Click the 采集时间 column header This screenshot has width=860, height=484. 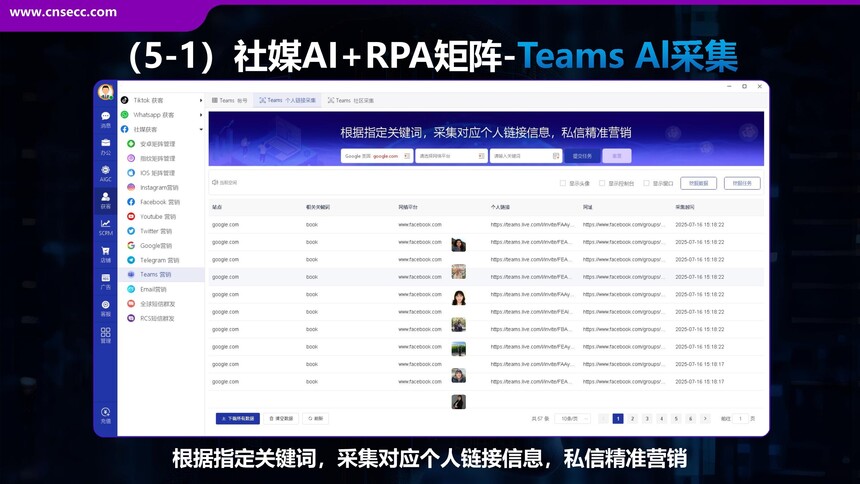click(x=684, y=207)
